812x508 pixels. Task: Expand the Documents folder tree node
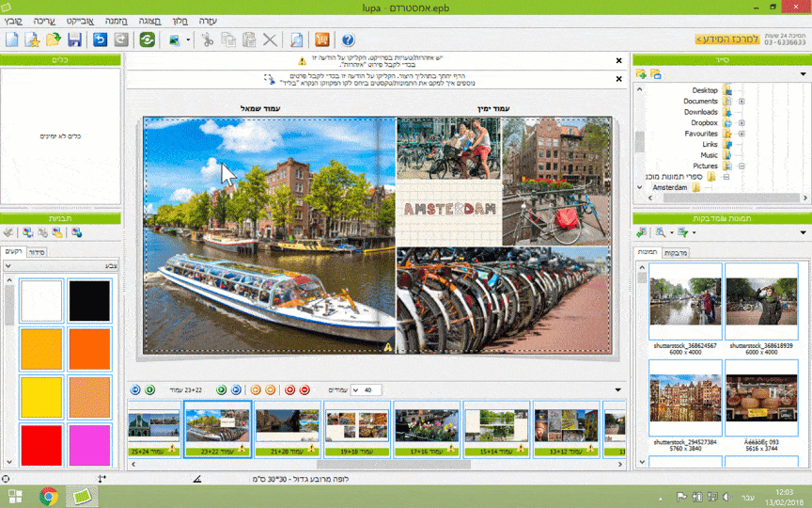[742, 101]
